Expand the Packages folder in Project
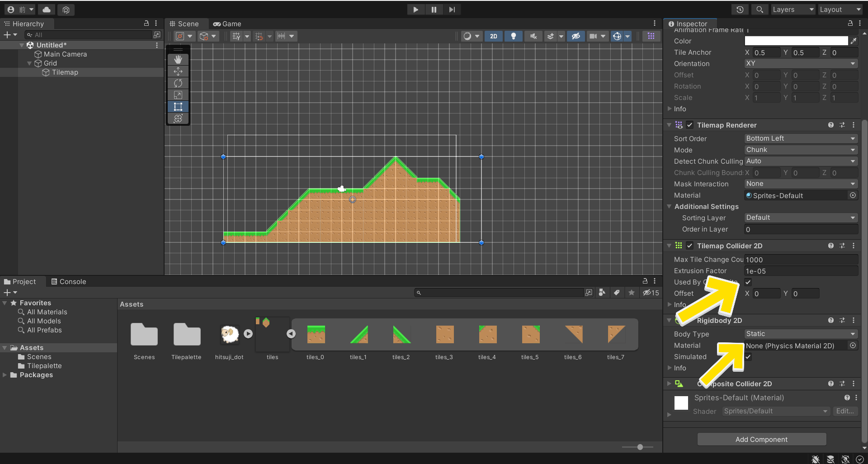 (5, 375)
